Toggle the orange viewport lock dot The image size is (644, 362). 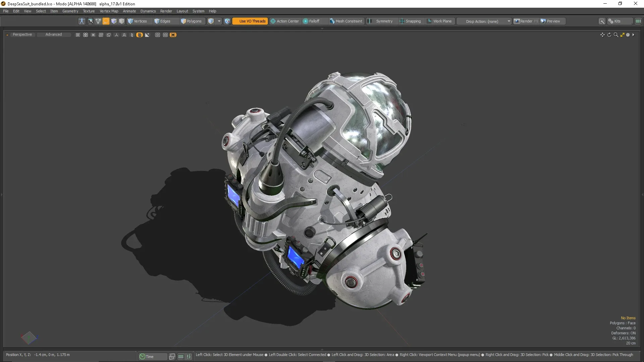pos(7,35)
